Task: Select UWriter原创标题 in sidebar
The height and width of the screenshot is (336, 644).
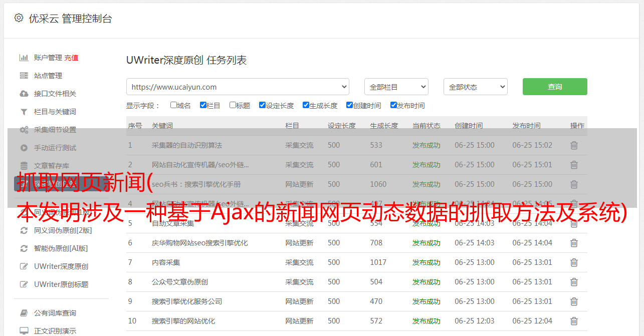Action: tap(61, 284)
